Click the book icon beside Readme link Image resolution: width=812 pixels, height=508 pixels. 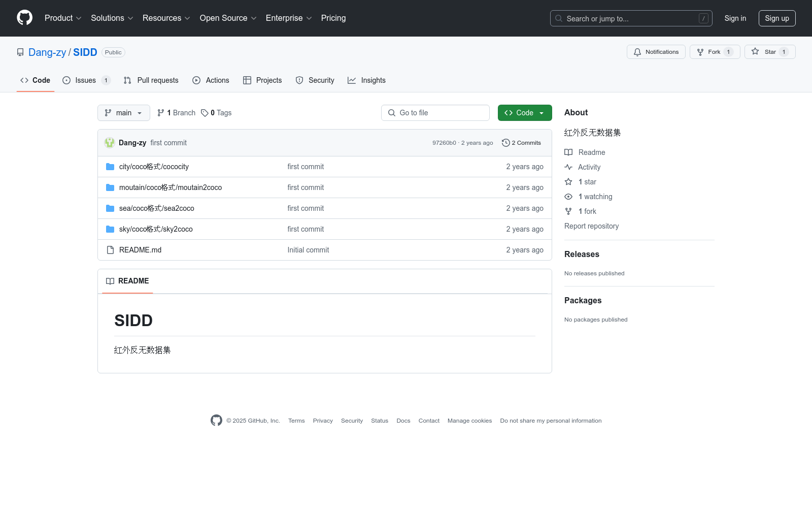click(x=568, y=152)
